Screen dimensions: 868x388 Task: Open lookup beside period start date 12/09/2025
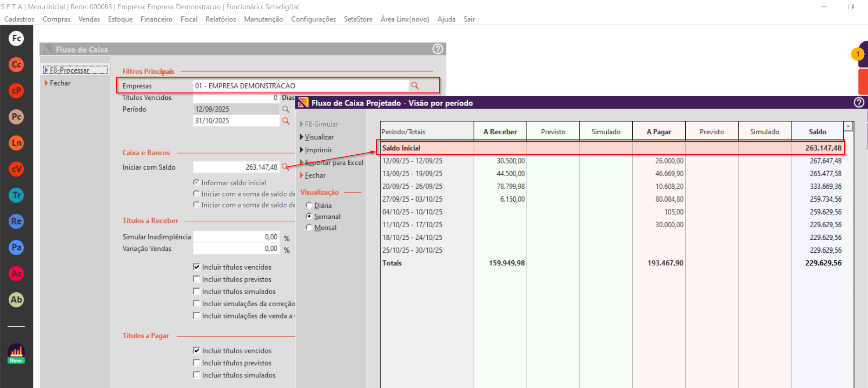tap(286, 109)
